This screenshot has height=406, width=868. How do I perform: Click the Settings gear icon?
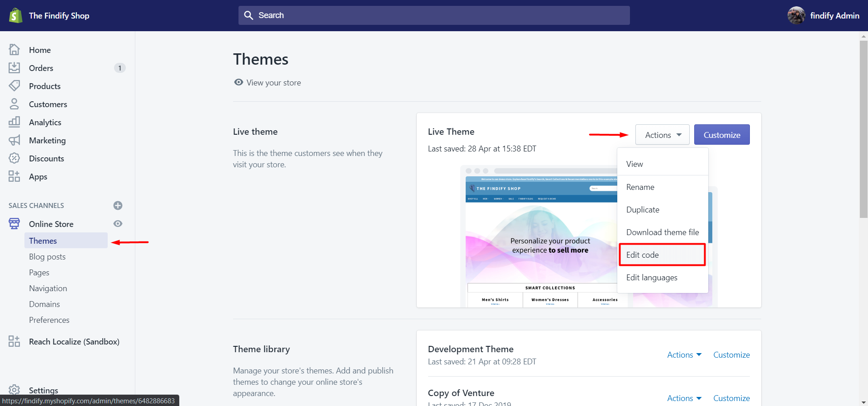point(14,390)
